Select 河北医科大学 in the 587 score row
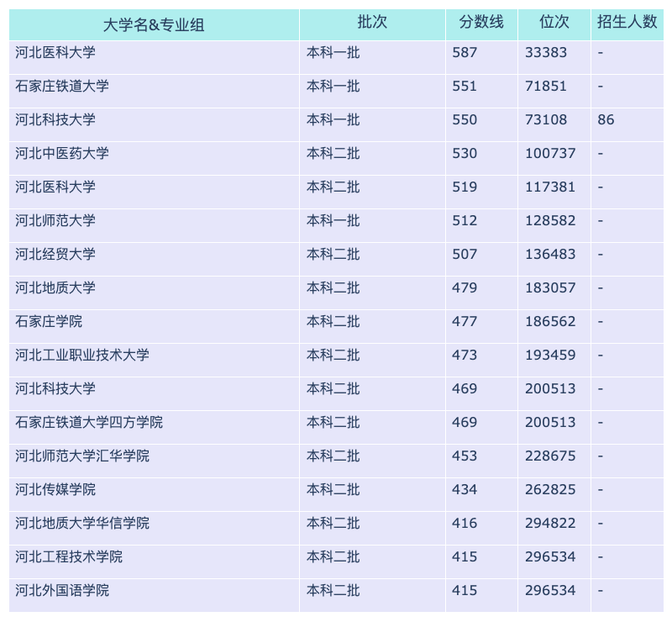This screenshot has height=622, width=672. [x=55, y=52]
